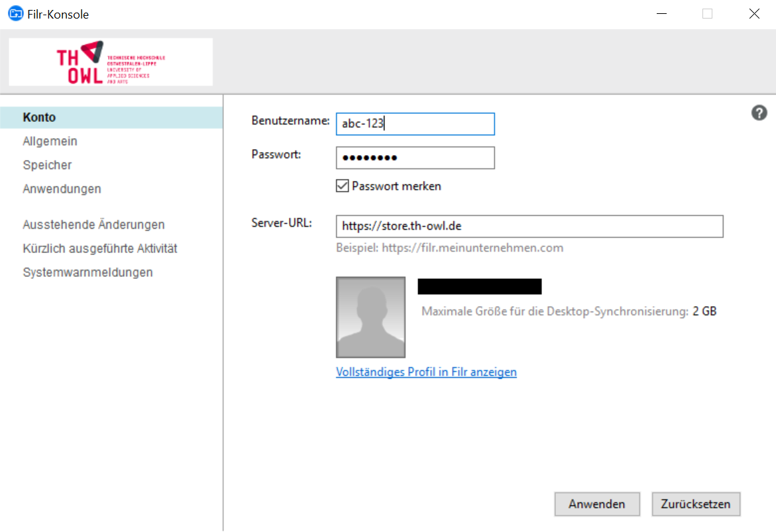
Task: Close the Filr-Konsole window
Action: (x=754, y=14)
